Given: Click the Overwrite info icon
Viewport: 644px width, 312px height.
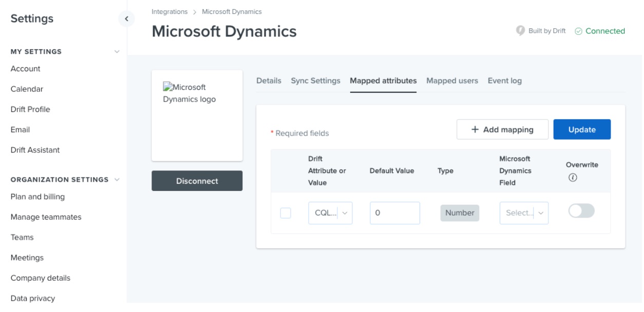Looking at the screenshot, I should coord(573,178).
